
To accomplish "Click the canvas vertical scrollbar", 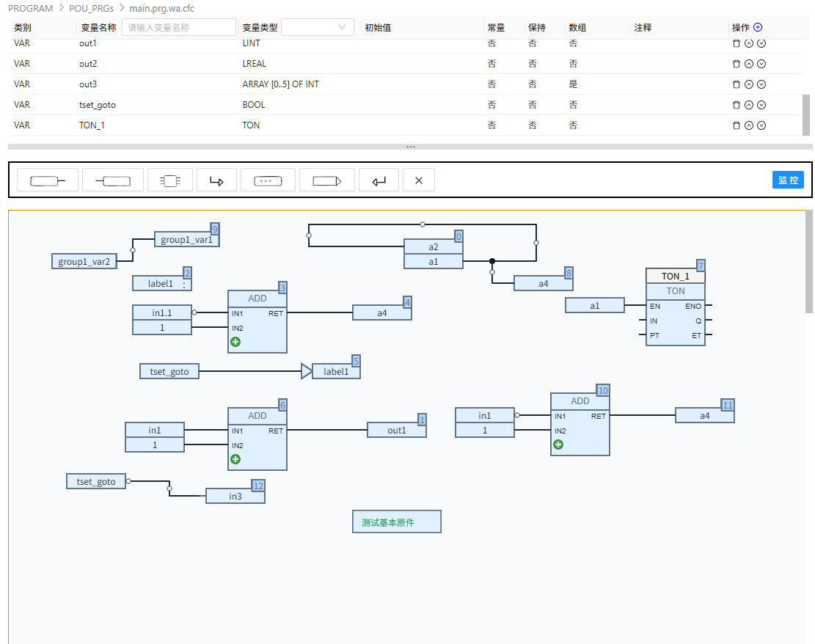I will [x=808, y=261].
